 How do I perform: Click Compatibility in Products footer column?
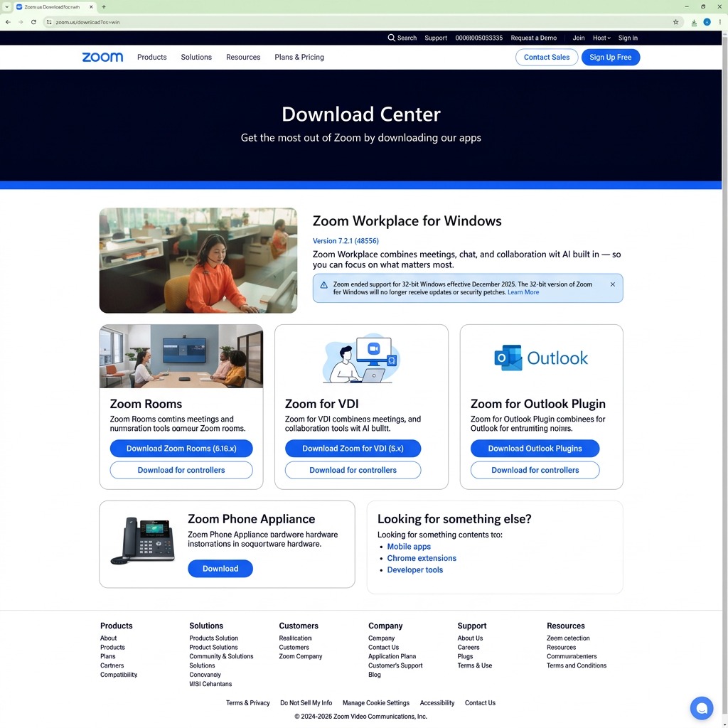(x=119, y=675)
